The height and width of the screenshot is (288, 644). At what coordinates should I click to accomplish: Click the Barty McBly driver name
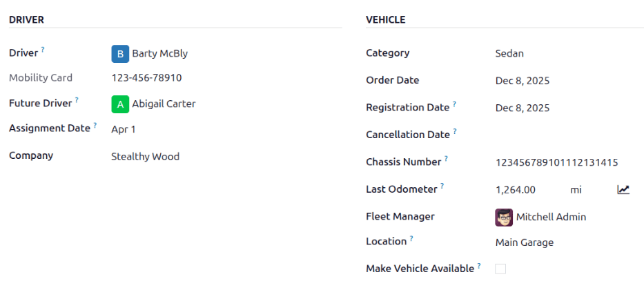click(159, 53)
